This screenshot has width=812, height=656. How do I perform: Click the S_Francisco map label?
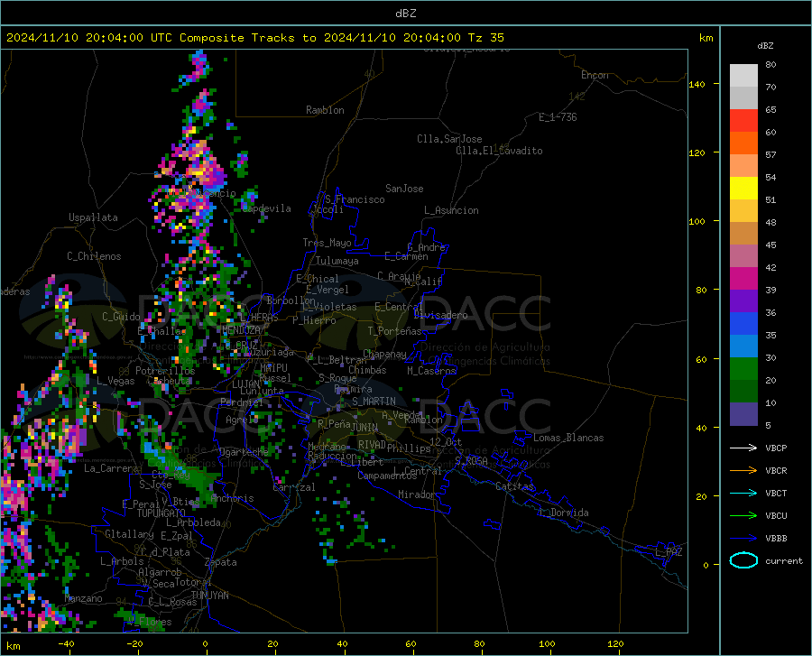pos(355,199)
